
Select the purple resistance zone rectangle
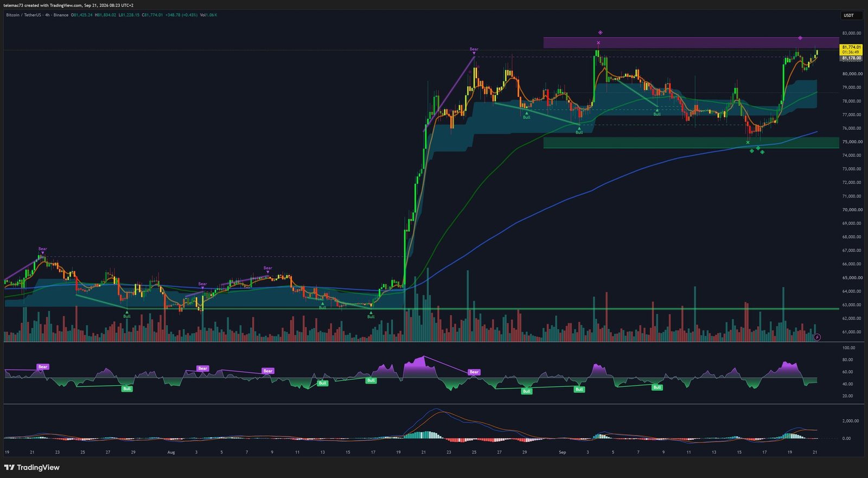click(691, 43)
